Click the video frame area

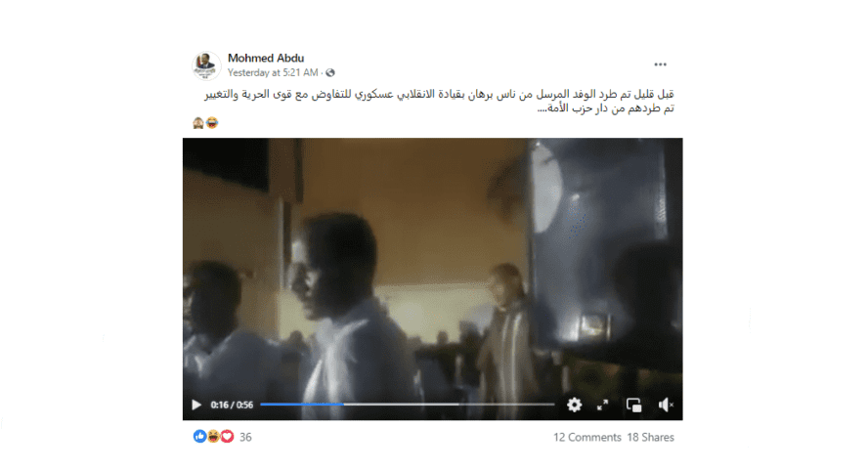tap(432, 266)
